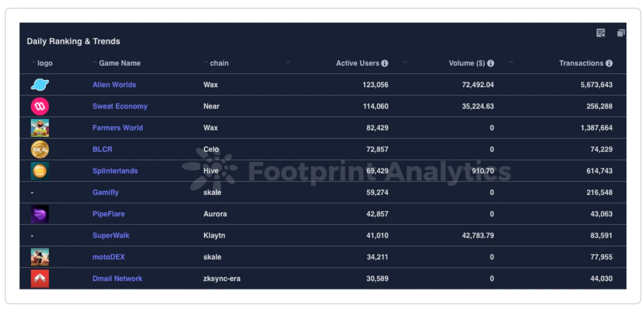Click the Alien Worlds planet logo
Screen dimensions: 644x311
click(40, 85)
